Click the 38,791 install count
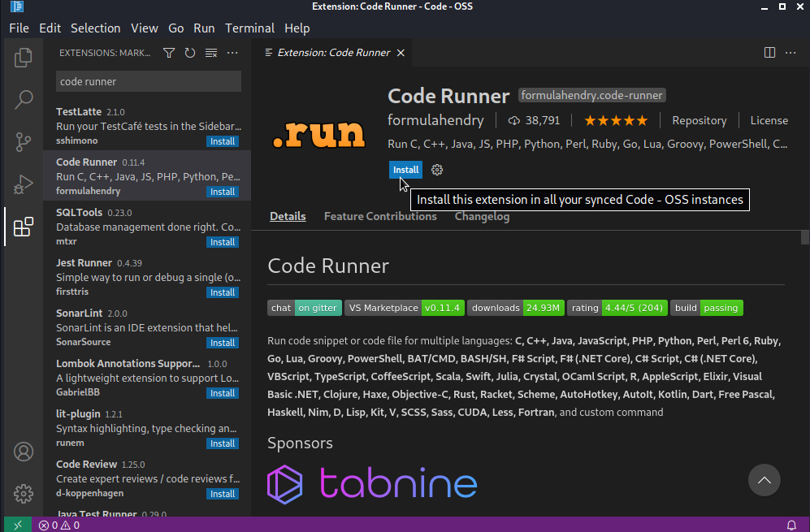The height and width of the screenshot is (532, 810). [x=534, y=121]
